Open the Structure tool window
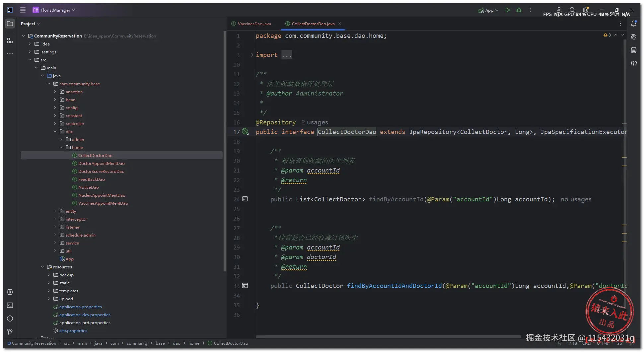Screen dimensions: 644x352 [10, 40]
